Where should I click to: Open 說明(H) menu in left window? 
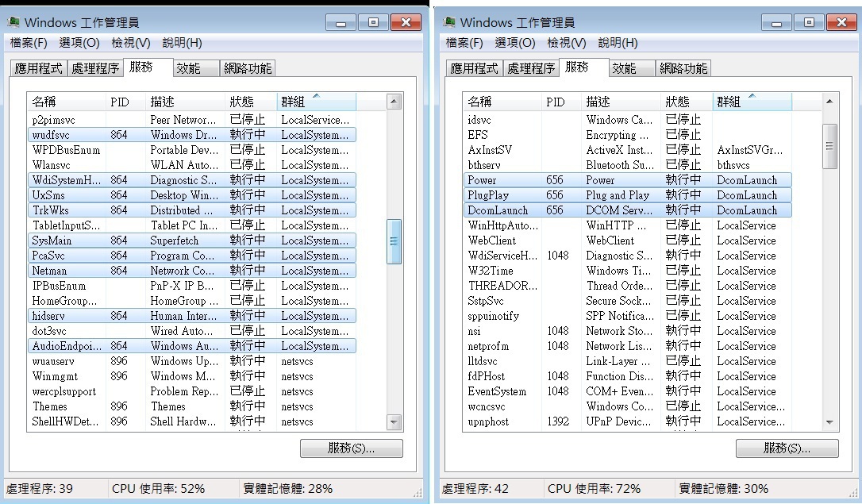(182, 42)
